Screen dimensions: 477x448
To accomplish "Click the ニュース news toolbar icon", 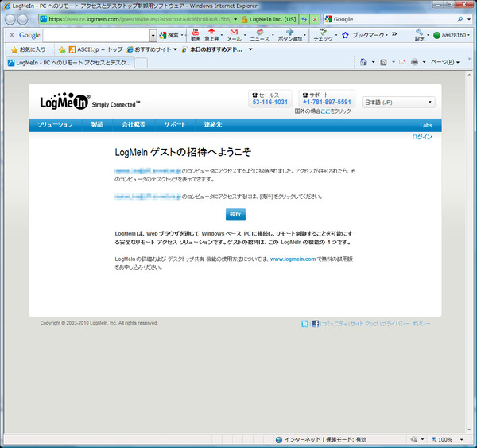I will pos(259,34).
